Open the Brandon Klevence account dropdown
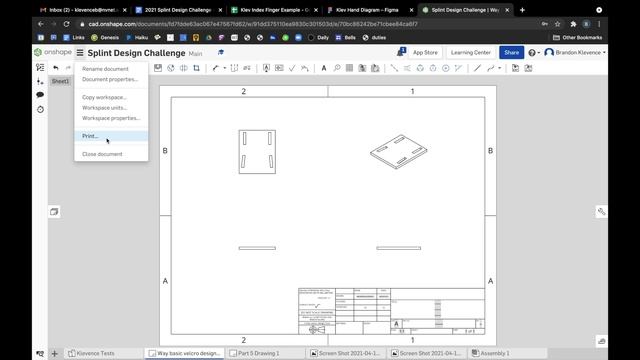 click(575, 53)
